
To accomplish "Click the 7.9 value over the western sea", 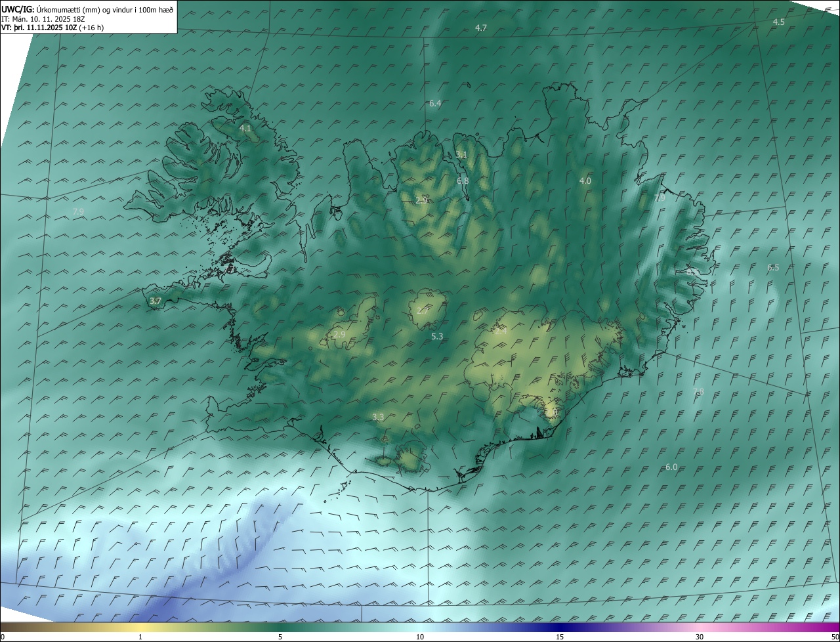I will 78,211.
